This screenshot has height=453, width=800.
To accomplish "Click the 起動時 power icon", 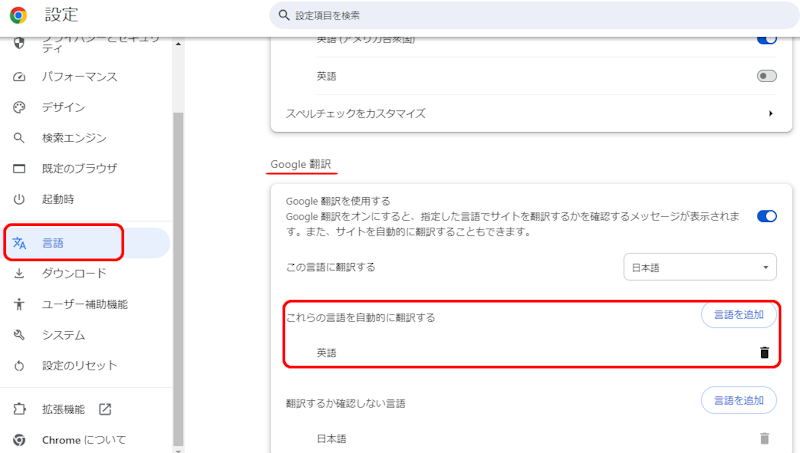I will pyautogui.click(x=19, y=199).
